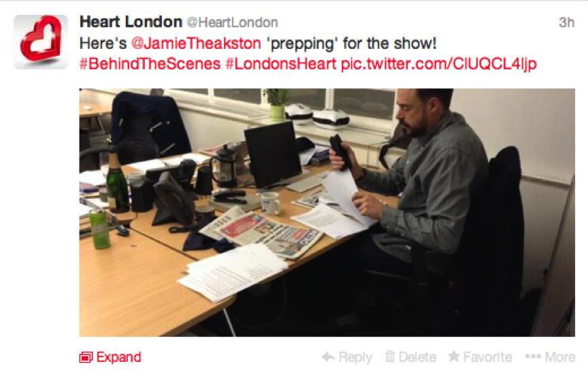
Task: Click the Reply arrow icon
Action: point(328,357)
